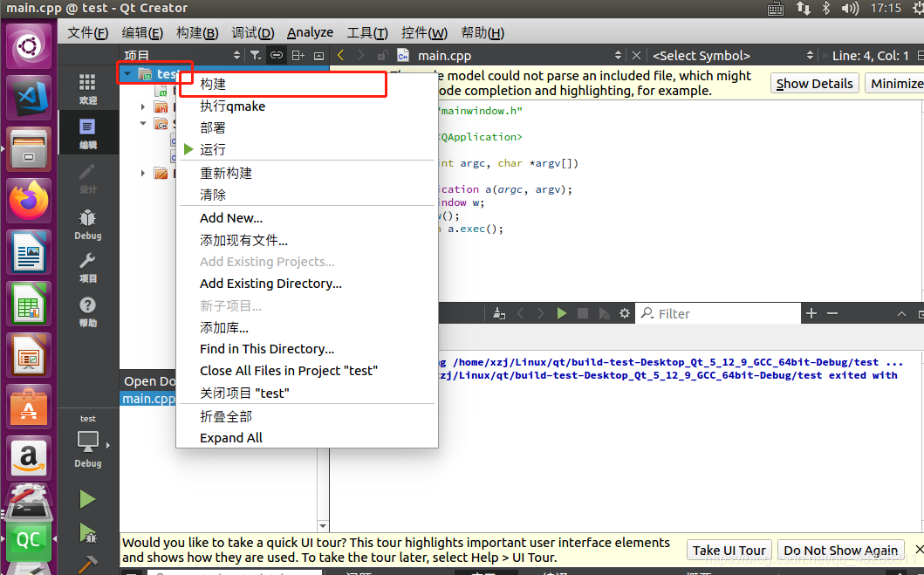The height and width of the screenshot is (575, 924).
Task: Close the main.cpp document
Action: point(636,55)
